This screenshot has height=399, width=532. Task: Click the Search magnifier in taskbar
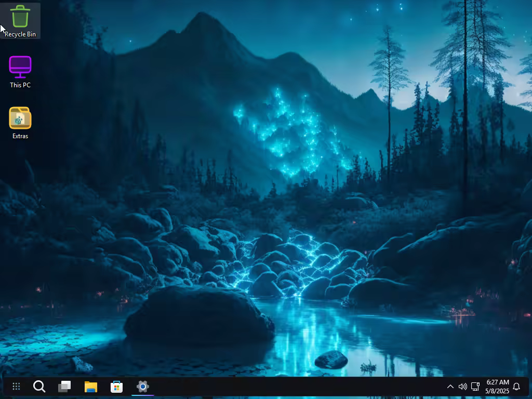[39, 387]
